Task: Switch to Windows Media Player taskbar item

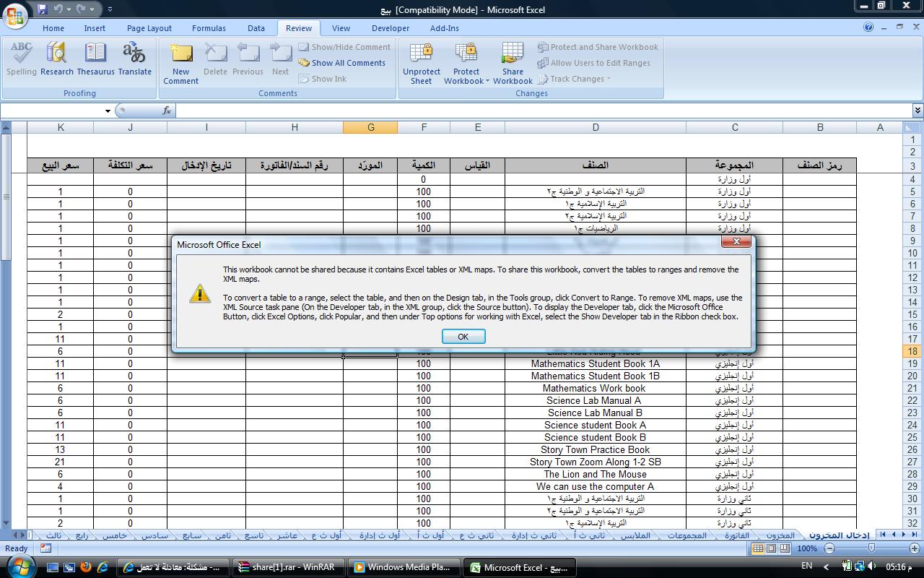Action: [x=404, y=567]
